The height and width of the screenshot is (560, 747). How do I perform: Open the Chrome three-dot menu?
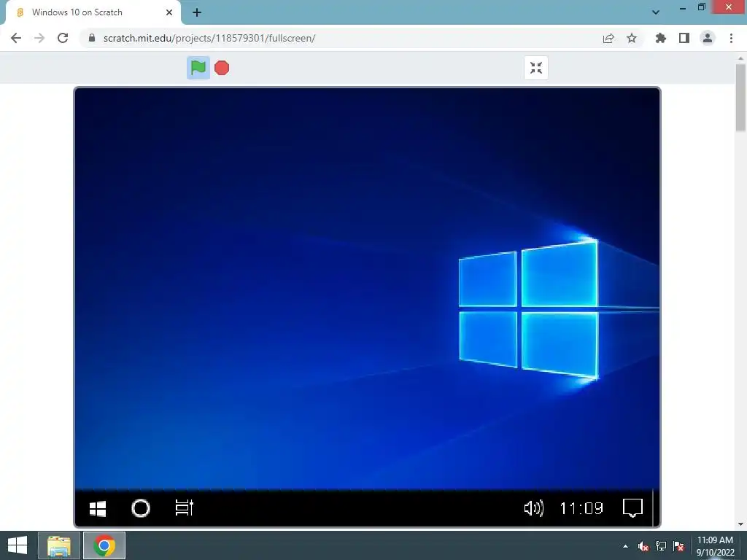[x=731, y=38]
